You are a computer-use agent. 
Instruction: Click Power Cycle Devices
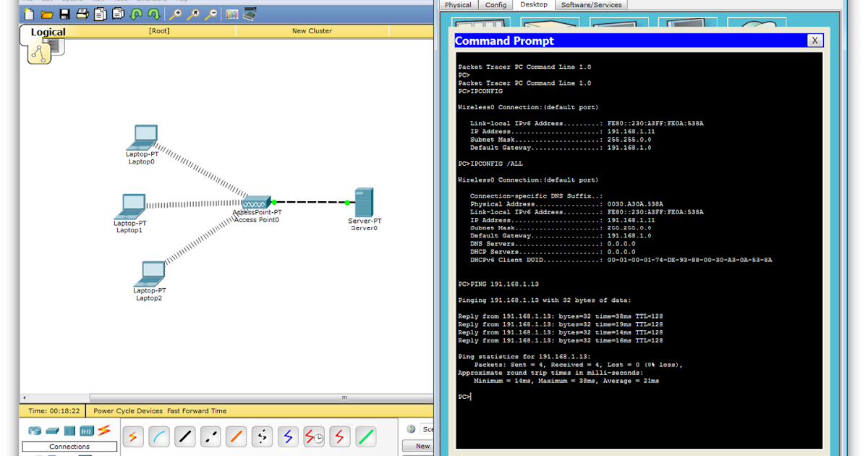(128, 410)
